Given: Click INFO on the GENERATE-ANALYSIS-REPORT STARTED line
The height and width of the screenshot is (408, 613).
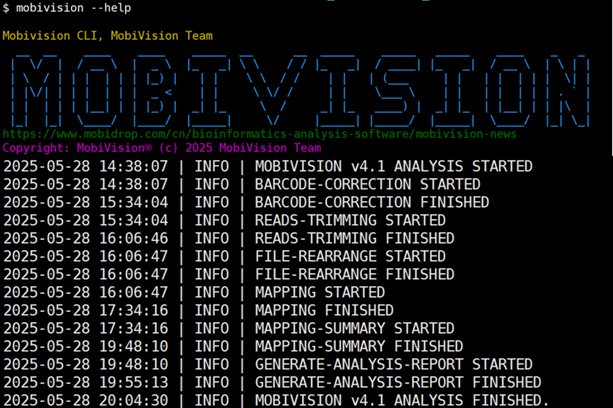Looking at the screenshot, I should coord(212,364).
